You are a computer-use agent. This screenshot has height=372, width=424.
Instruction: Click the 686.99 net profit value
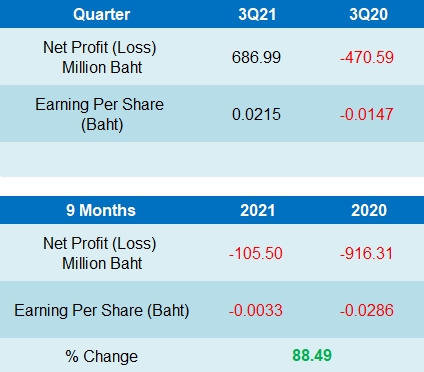256,57
